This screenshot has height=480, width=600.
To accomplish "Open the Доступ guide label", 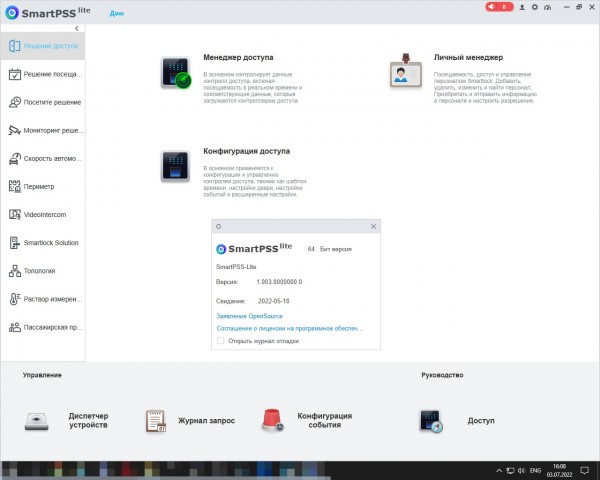I will [481, 421].
